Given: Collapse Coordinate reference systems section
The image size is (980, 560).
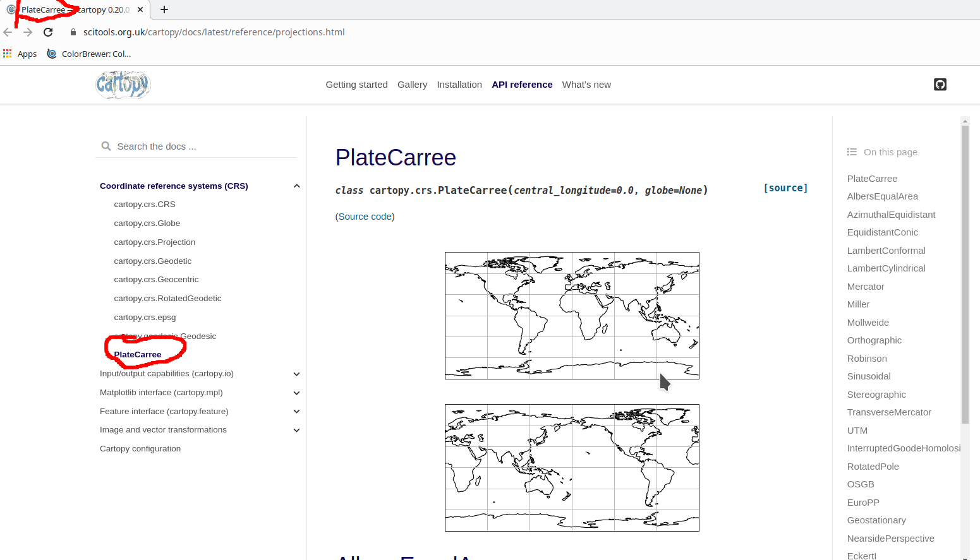Looking at the screenshot, I should click(296, 186).
